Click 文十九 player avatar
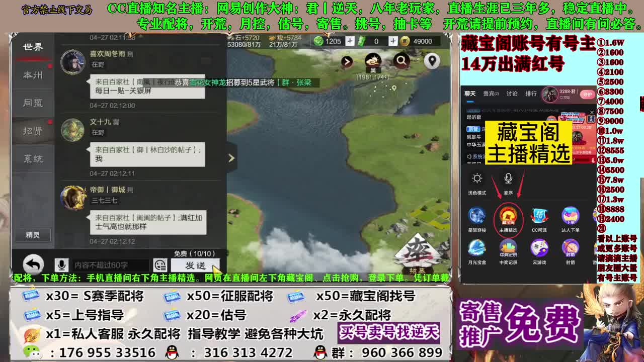Image resolution: width=644 pixels, height=362 pixels. [x=73, y=130]
